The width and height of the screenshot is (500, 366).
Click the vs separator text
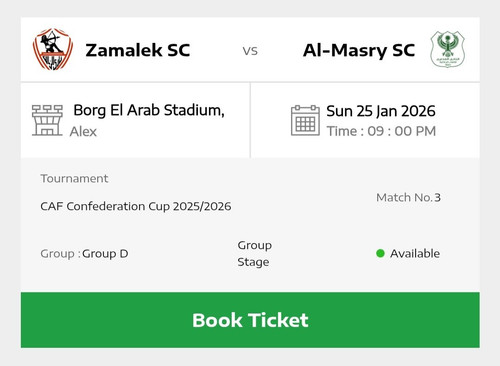(250, 51)
